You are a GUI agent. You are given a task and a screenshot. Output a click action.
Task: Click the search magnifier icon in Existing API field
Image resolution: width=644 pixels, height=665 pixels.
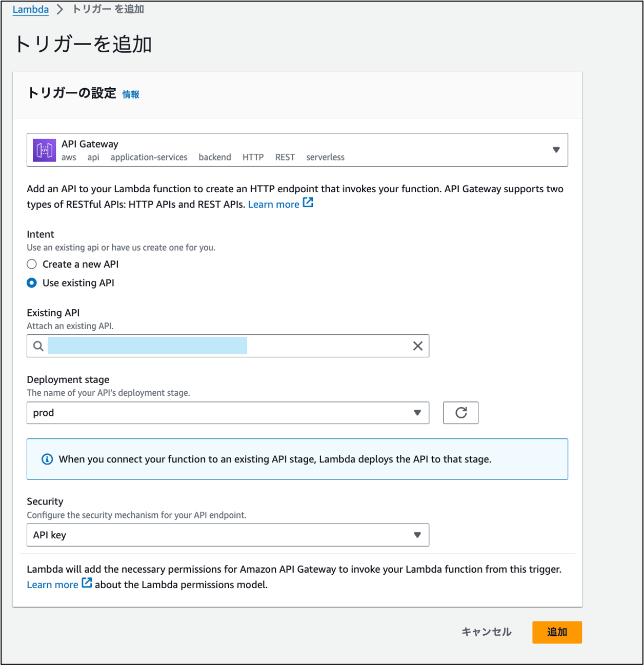[38, 346]
